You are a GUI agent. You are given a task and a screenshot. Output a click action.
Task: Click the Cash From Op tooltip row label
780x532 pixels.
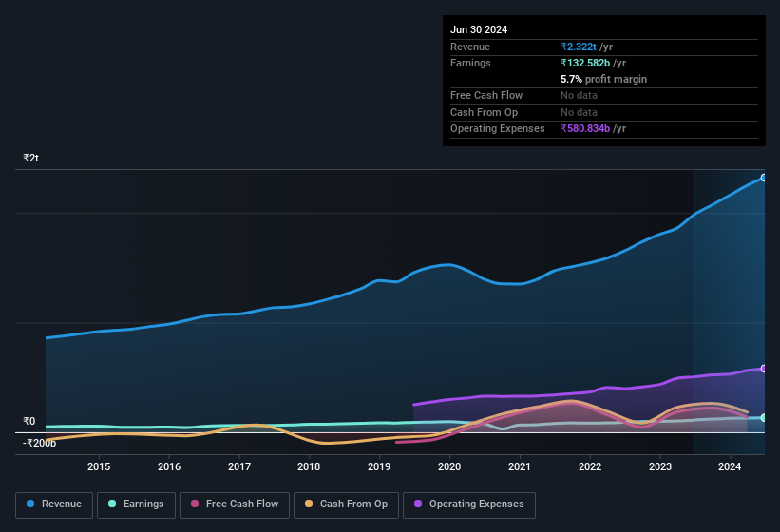pos(484,112)
